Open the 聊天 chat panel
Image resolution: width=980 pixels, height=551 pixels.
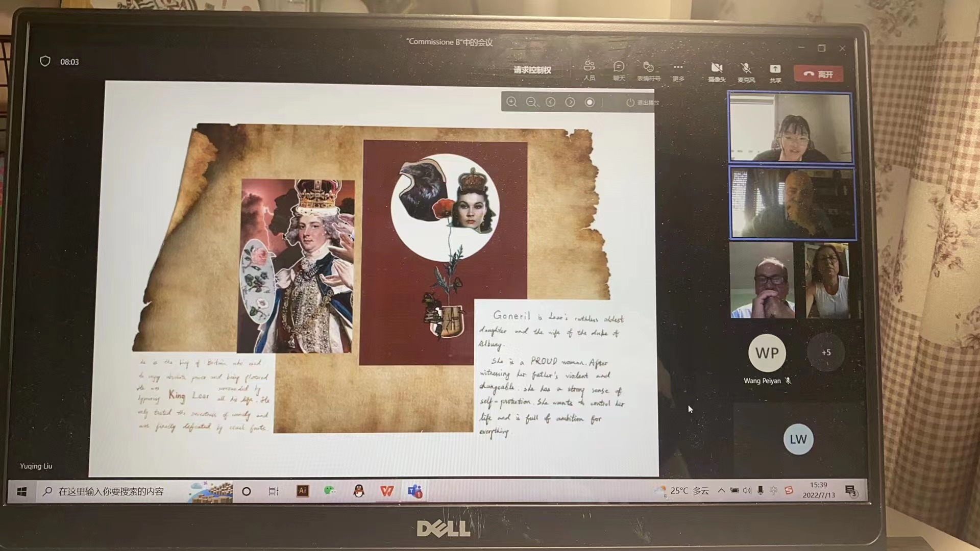point(619,70)
